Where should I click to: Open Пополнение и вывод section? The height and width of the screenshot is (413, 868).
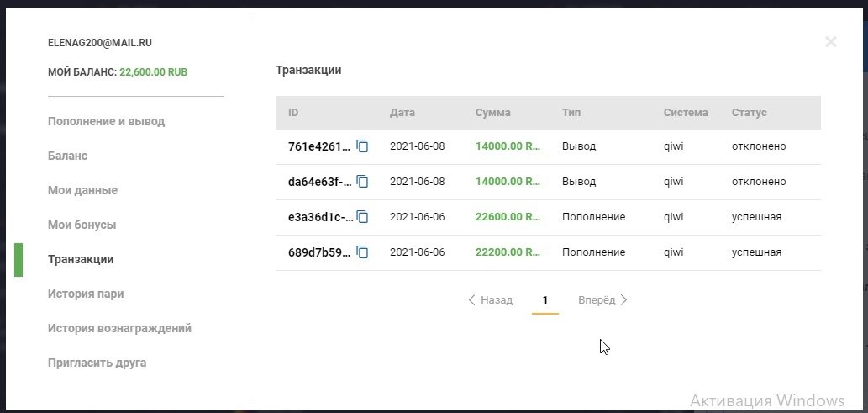tap(106, 121)
